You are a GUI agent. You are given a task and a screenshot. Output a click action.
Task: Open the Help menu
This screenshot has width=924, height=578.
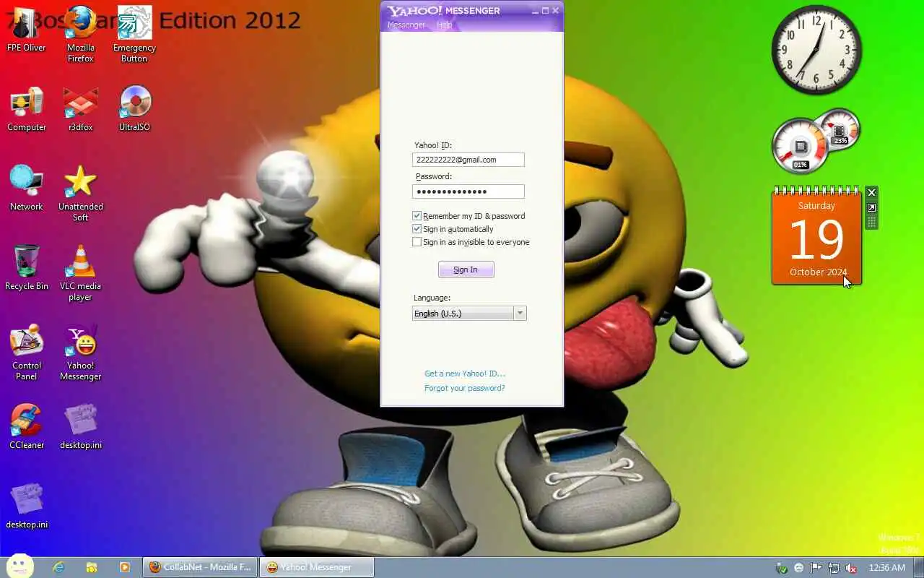coord(444,25)
